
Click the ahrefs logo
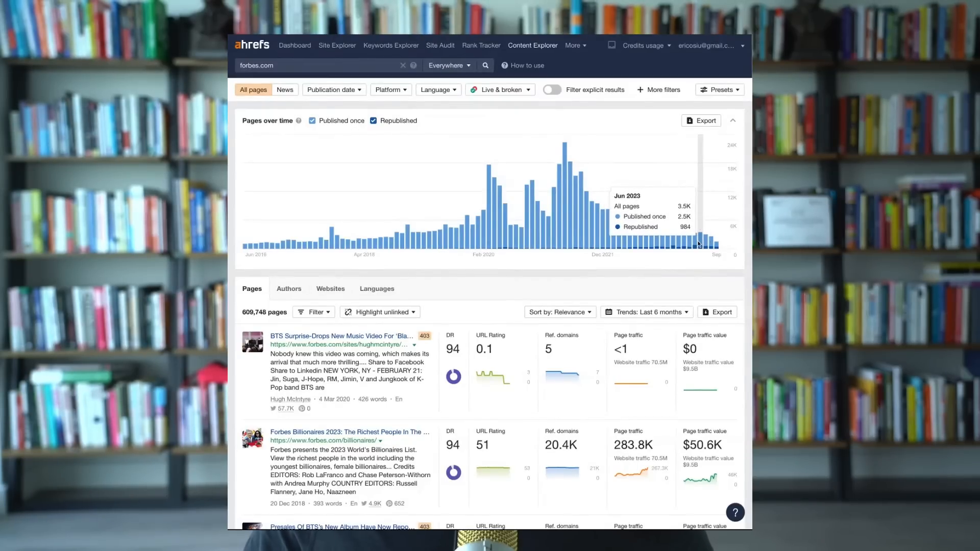(252, 45)
